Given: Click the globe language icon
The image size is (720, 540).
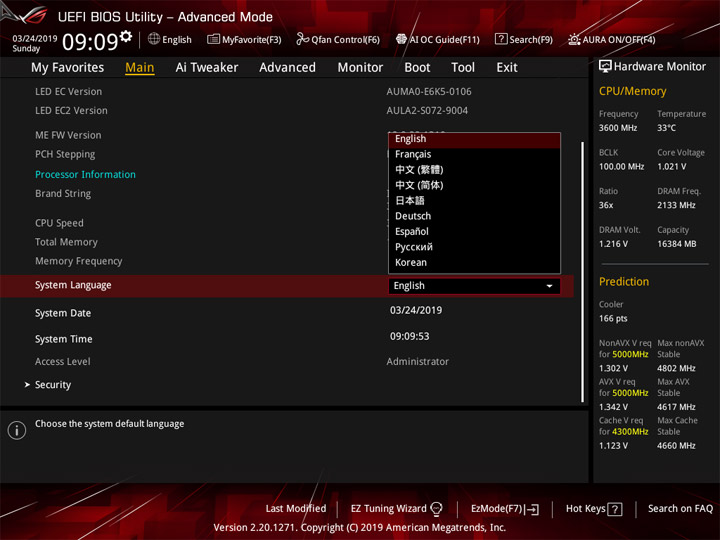Looking at the screenshot, I should pos(154,39).
